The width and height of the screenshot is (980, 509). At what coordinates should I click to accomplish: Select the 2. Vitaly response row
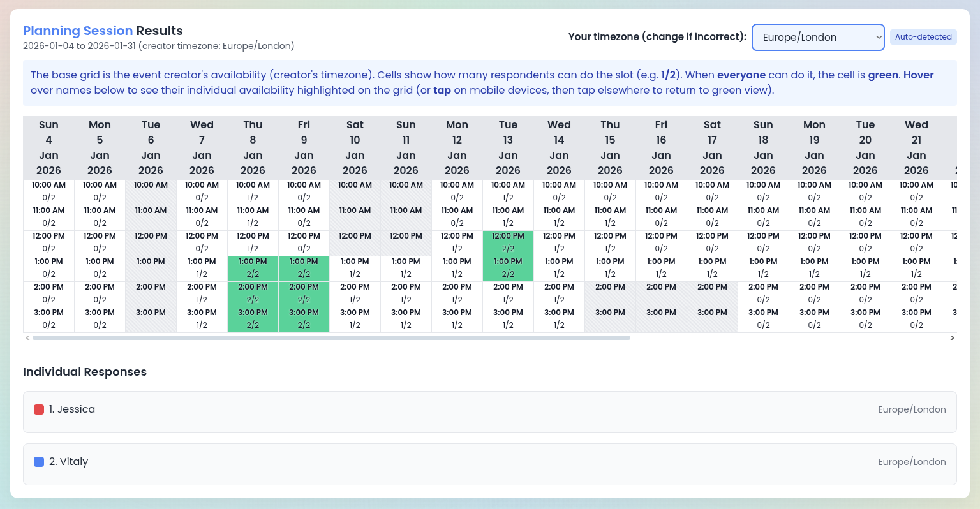[490, 464]
